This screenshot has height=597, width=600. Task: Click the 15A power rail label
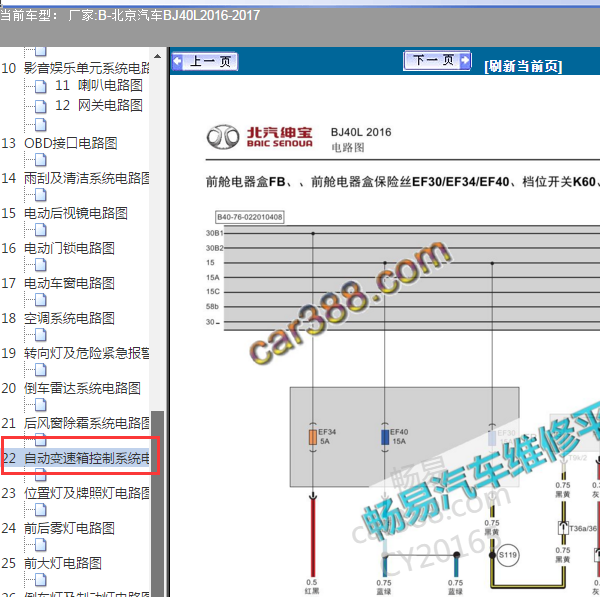(213, 277)
